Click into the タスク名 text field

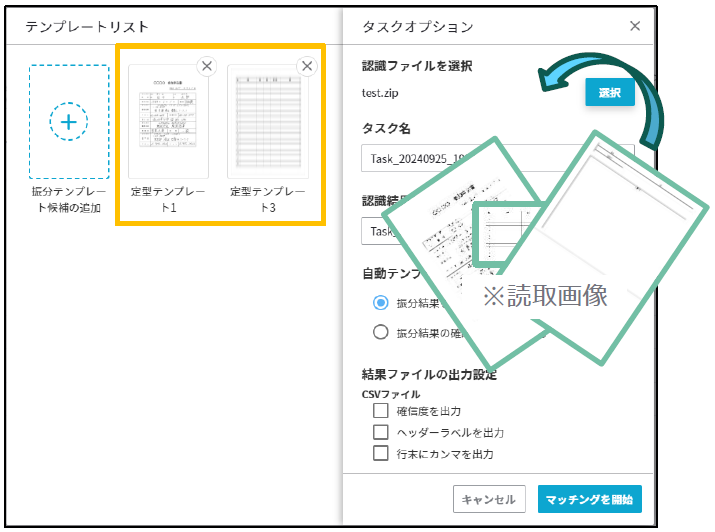click(420, 158)
